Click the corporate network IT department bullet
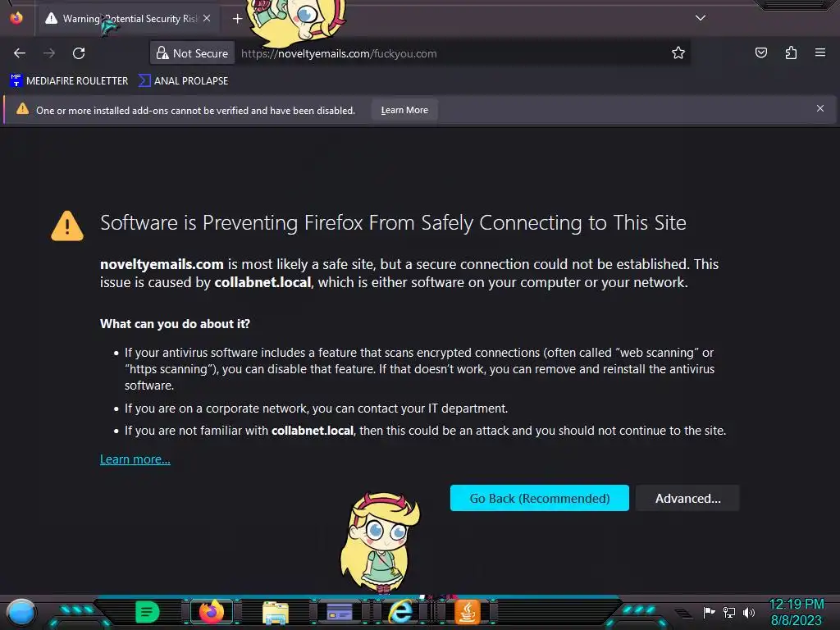 (x=316, y=409)
